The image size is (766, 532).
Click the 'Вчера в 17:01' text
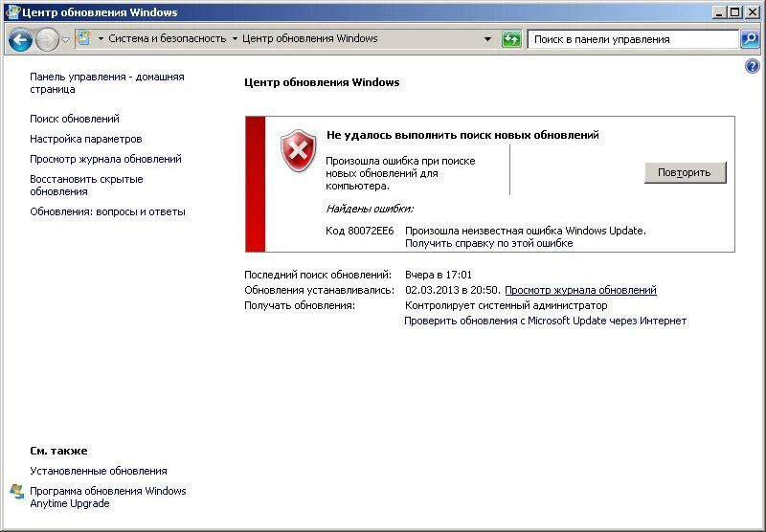coord(439,275)
